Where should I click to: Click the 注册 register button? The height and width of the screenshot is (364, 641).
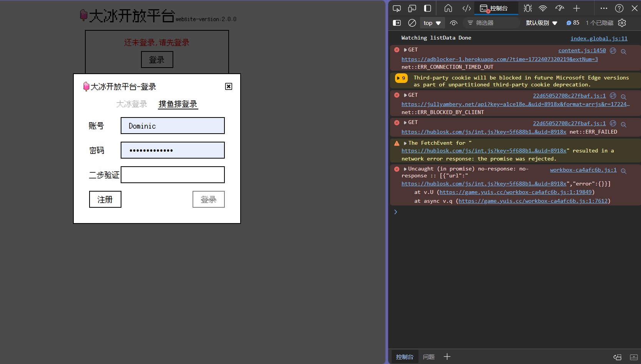105,199
